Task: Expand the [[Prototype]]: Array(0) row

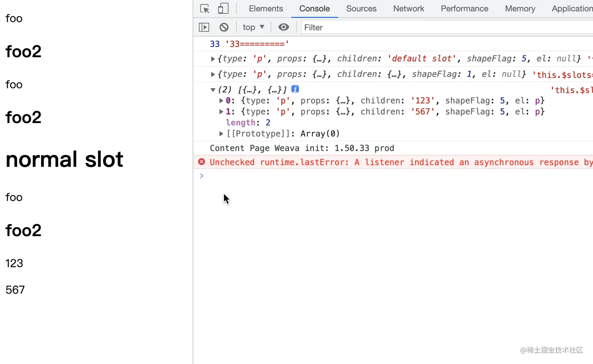Action: [x=221, y=134]
